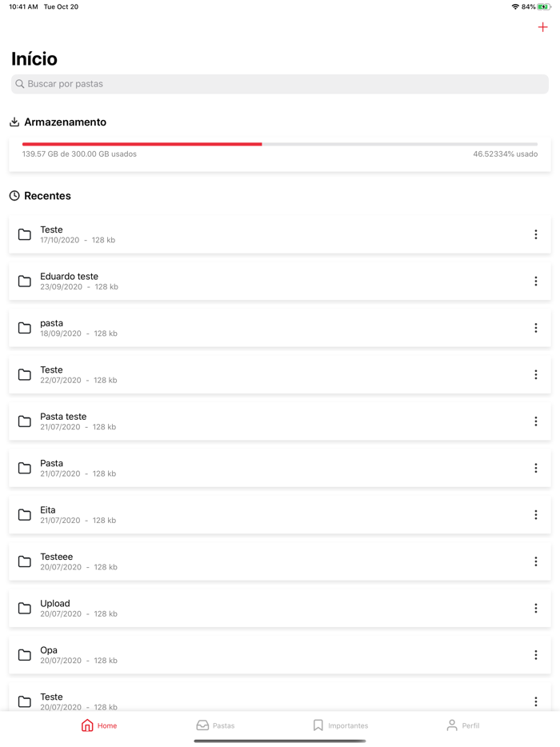Click the Recentes clock icon
The height and width of the screenshot is (747, 560).
pos(14,196)
